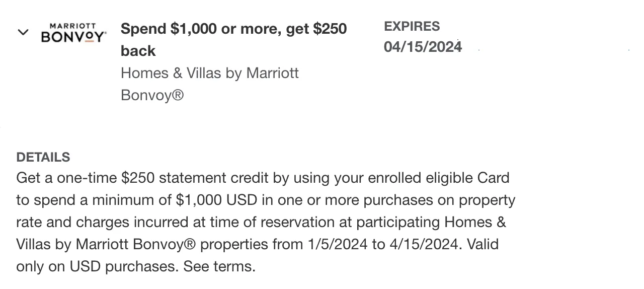Image resolution: width=644 pixels, height=289 pixels.
Task: Select the "Homes & Villas by Marriott" merchant line
Action: [x=210, y=73]
